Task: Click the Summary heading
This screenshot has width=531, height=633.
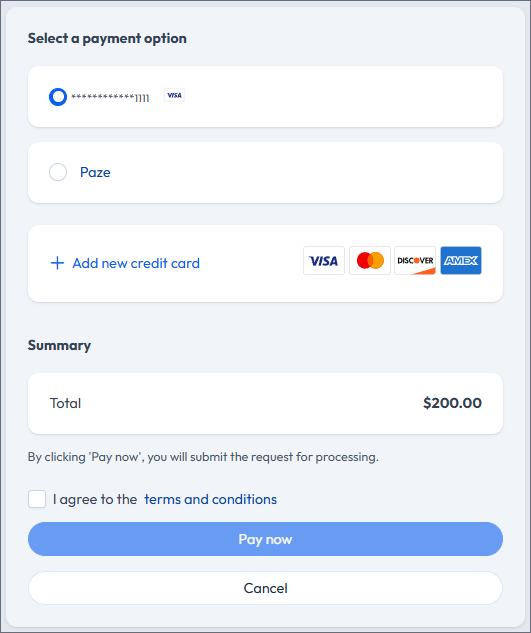Action: [59, 346]
